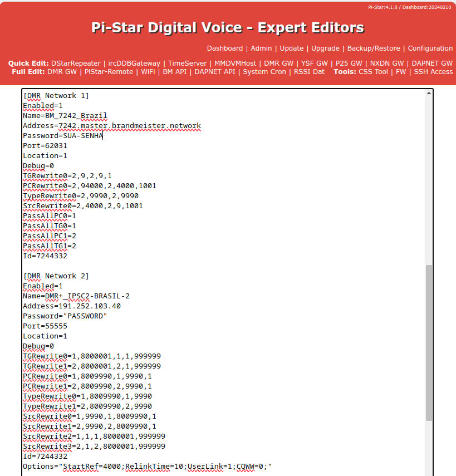Open YSF GW quick editor
Screen dimensions: 456x476
314,63
